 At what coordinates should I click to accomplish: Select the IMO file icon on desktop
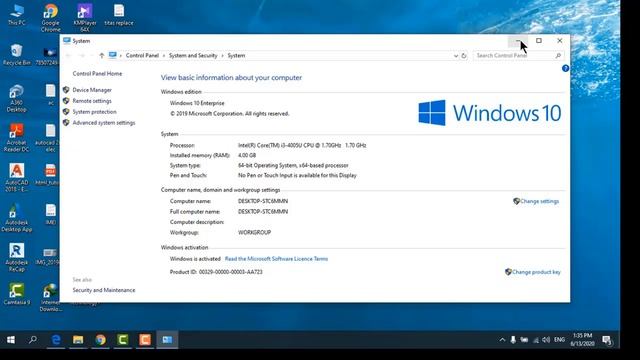pos(51,215)
